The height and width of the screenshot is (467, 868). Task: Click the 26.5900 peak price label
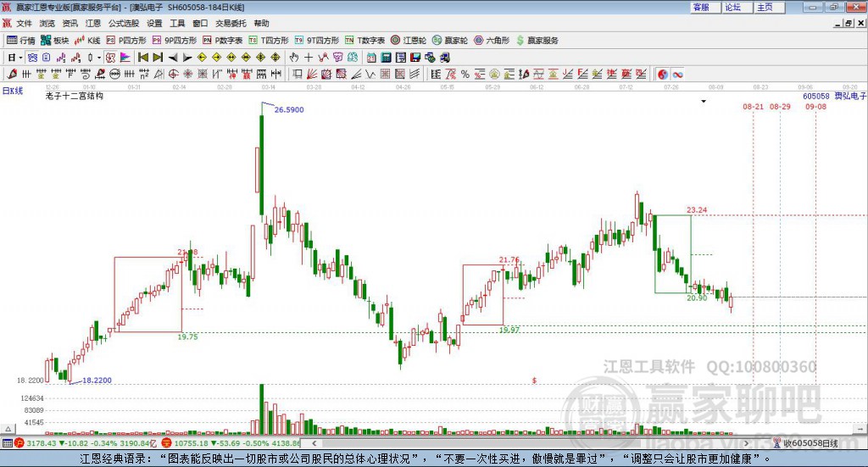pyautogui.click(x=289, y=109)
